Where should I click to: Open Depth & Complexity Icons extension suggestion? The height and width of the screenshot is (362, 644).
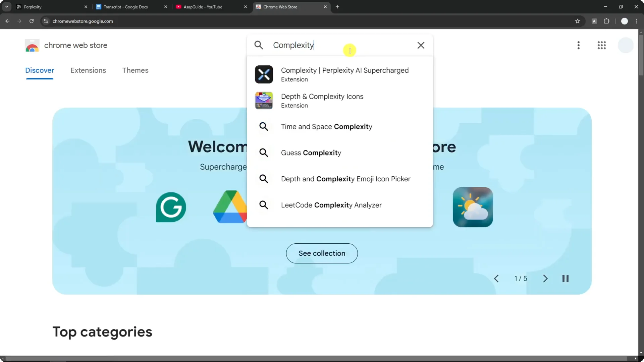[322, 101]
